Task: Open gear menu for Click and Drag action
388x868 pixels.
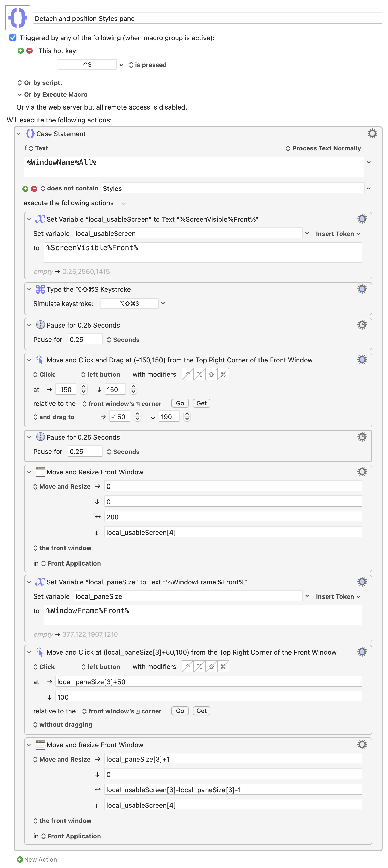Action: pyautogui.click(x=362, y=360)
